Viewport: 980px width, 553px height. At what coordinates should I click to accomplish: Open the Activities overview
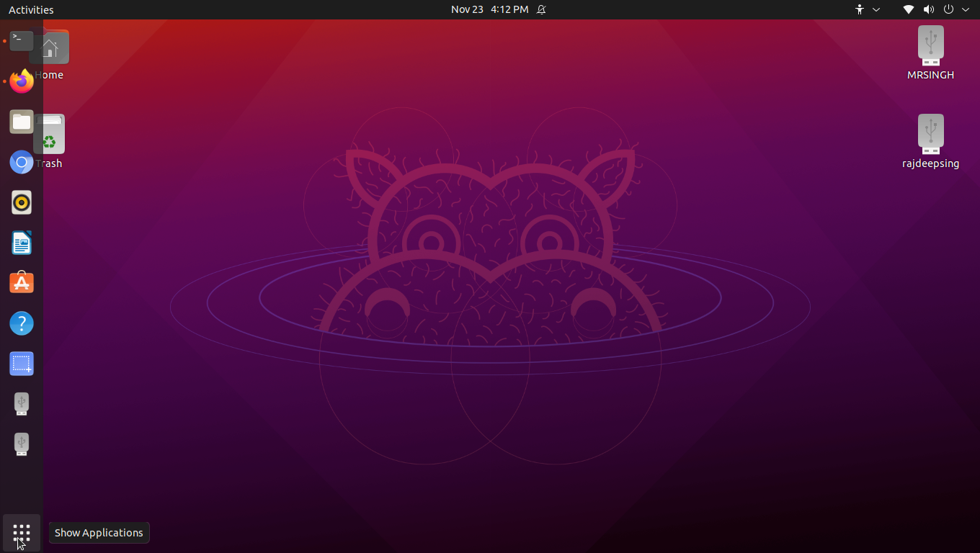(31, 9)
